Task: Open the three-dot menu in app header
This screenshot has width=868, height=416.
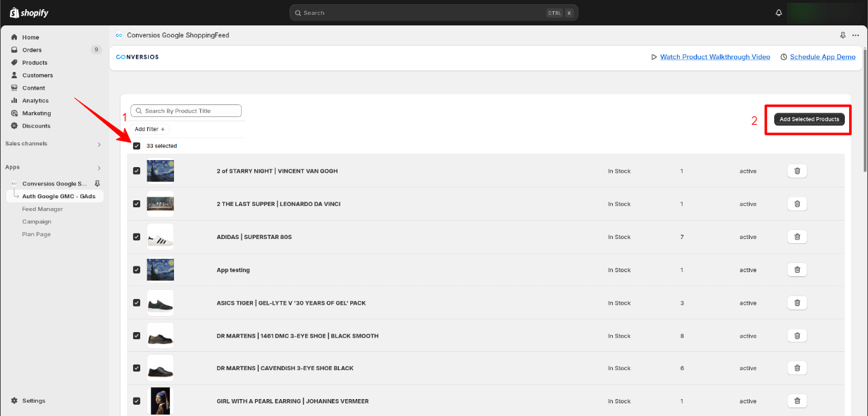Action: click(855, 35)
